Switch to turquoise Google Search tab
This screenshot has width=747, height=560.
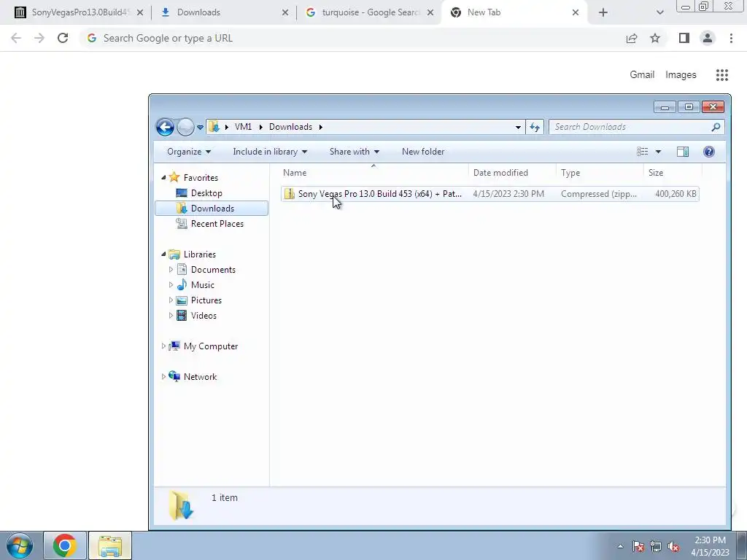tap(369, 12)
